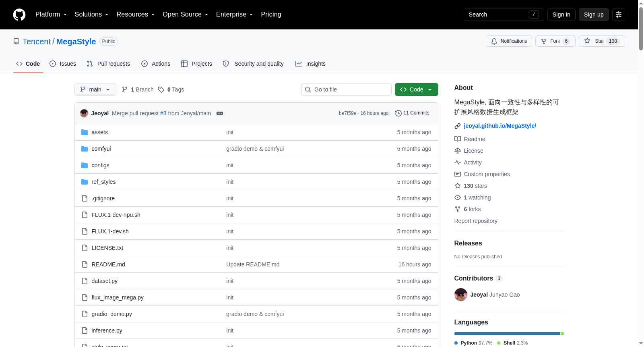Expand the commit message ellipsis
The height and width of the screenshot is (347, 644).
point(220,113)
